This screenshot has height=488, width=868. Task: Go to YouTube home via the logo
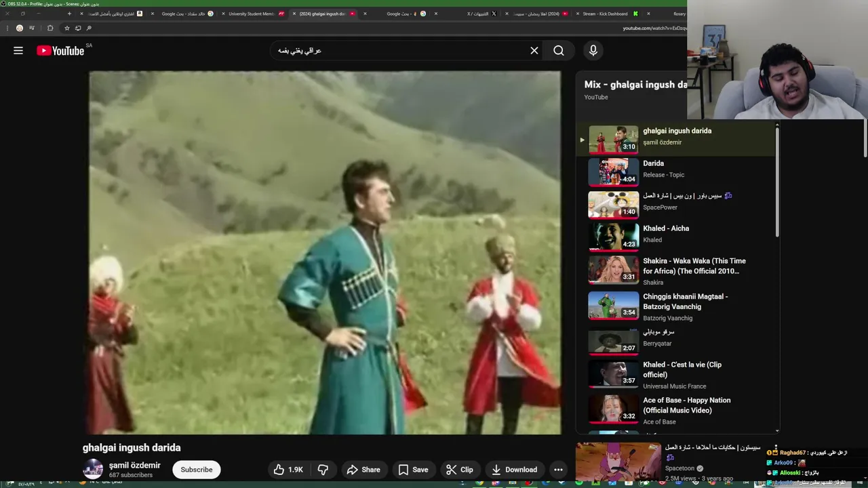60,51
